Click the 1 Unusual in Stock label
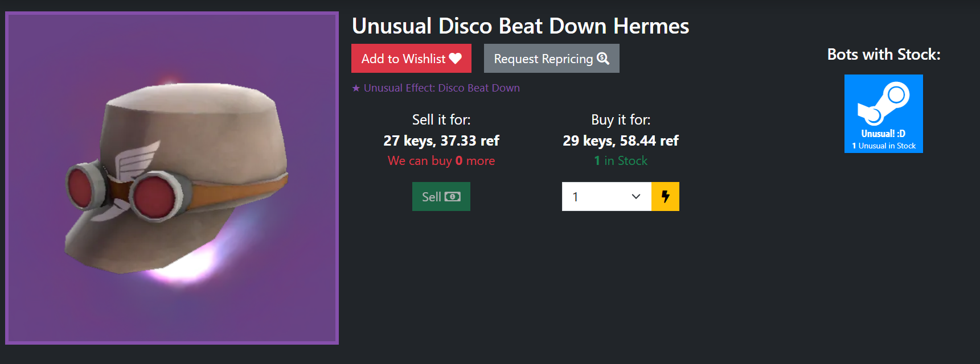 pos(884,146)
